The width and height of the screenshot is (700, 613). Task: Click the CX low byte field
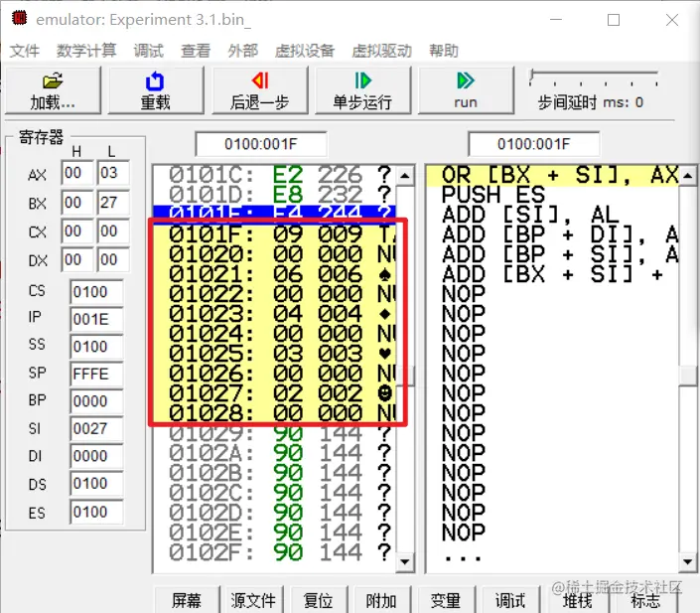point(113,230)
